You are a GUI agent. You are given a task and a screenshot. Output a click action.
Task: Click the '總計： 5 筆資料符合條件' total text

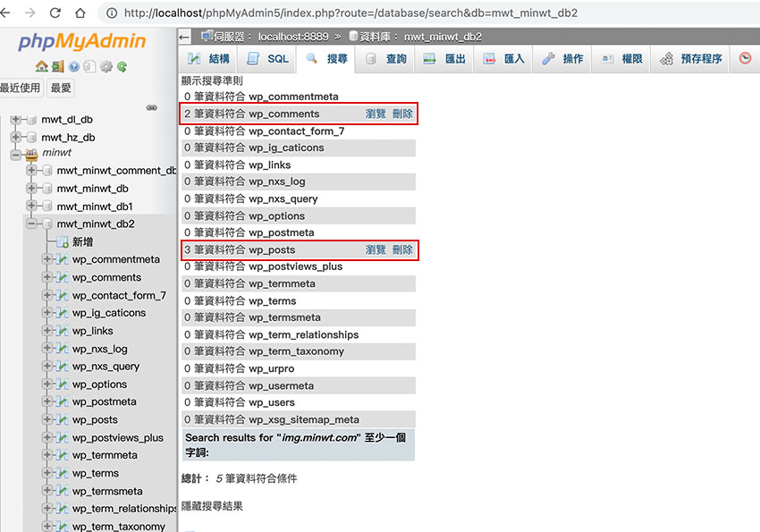[239, 478]
